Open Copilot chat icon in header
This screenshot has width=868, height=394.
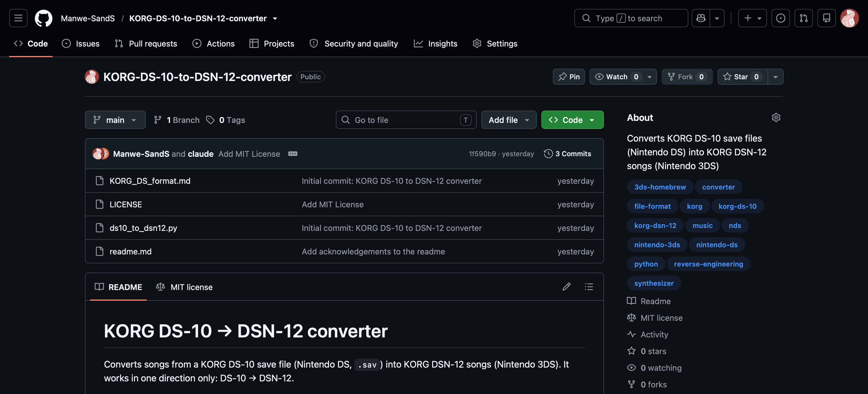point(701,18)
